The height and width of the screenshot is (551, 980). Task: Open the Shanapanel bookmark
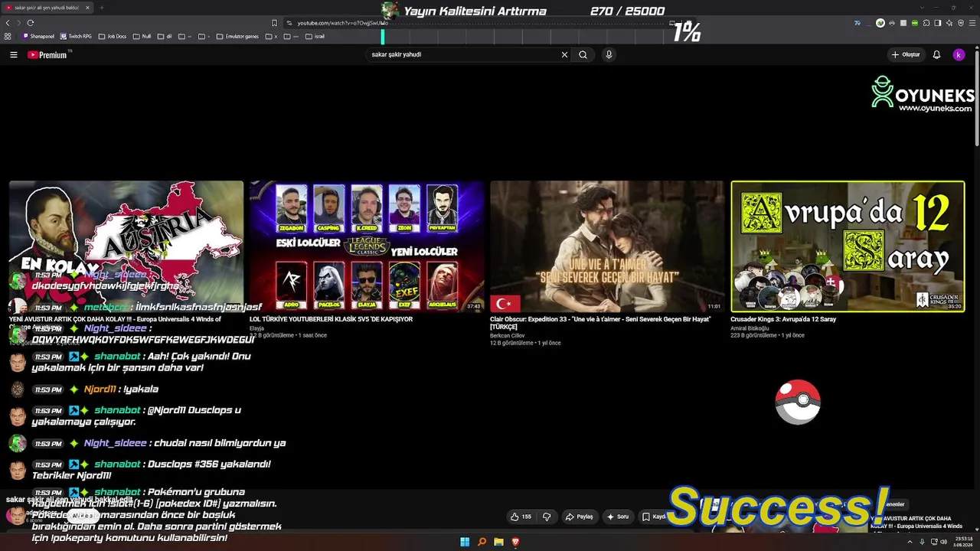point(38,36)
